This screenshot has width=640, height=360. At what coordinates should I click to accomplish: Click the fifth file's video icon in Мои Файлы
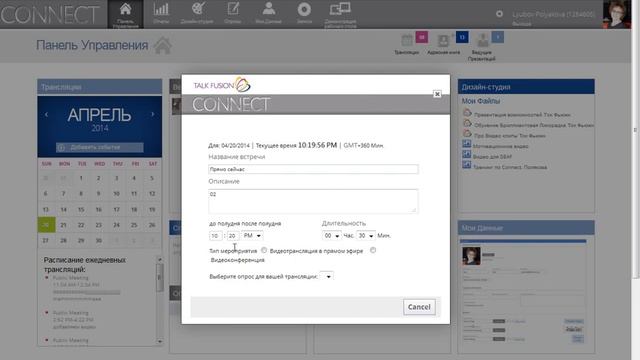pyautogui.click(x=467, y=154)
